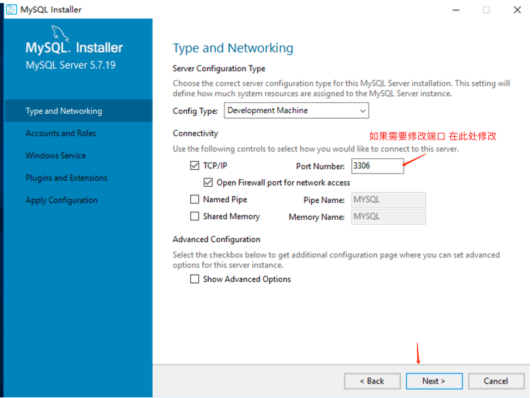Minimize the MySQL Installer window
This screenshot has width=532, height=398.
click(x=456, y=10)
